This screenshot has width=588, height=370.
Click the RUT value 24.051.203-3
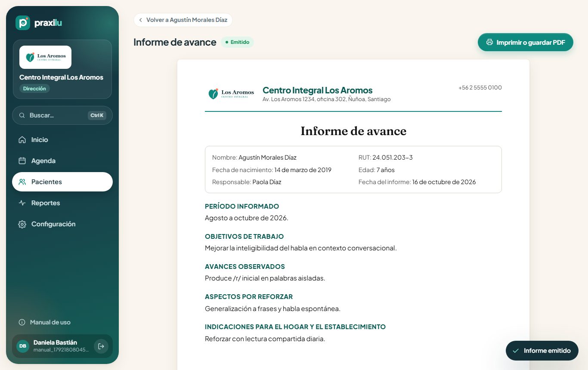point(393,157)
